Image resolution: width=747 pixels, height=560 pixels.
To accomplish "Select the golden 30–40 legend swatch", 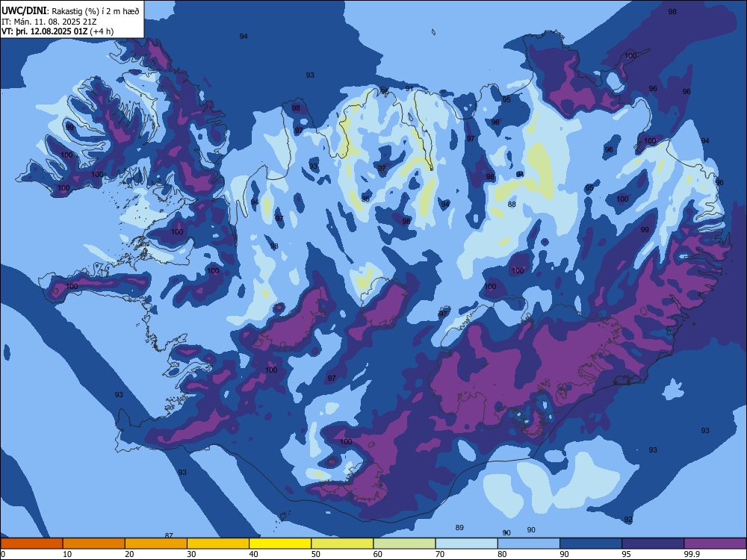I will 218,544.
